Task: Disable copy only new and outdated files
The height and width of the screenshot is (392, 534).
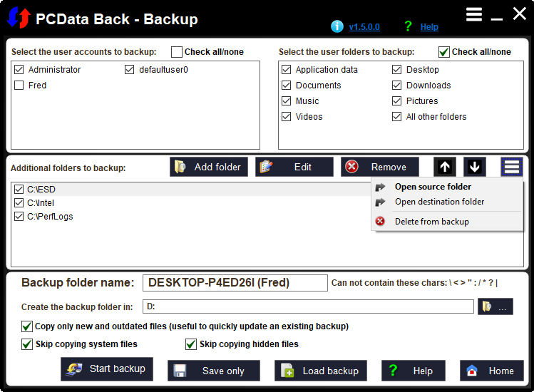Action: (27, 326)
